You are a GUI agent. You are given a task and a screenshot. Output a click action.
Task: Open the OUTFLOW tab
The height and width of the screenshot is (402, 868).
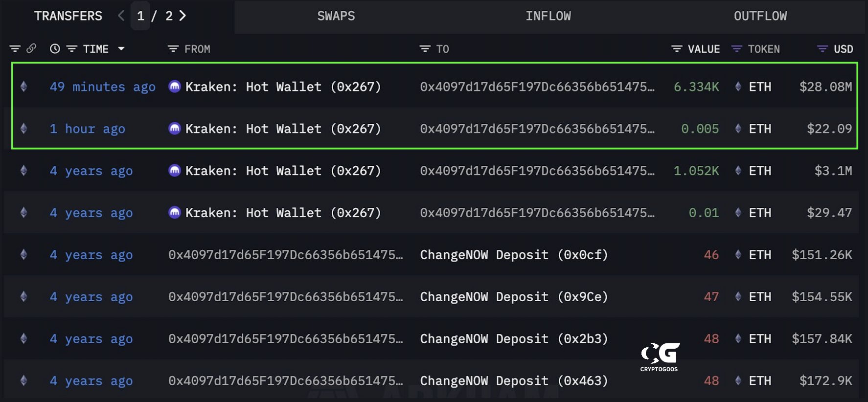tap(760, 16)
